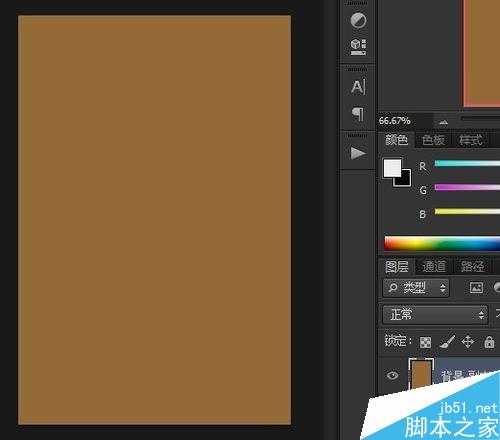Image resolution: width=500 pixels, height=440 pixels.
Task: Click the R channel color slider
Action: coord(467,163)
